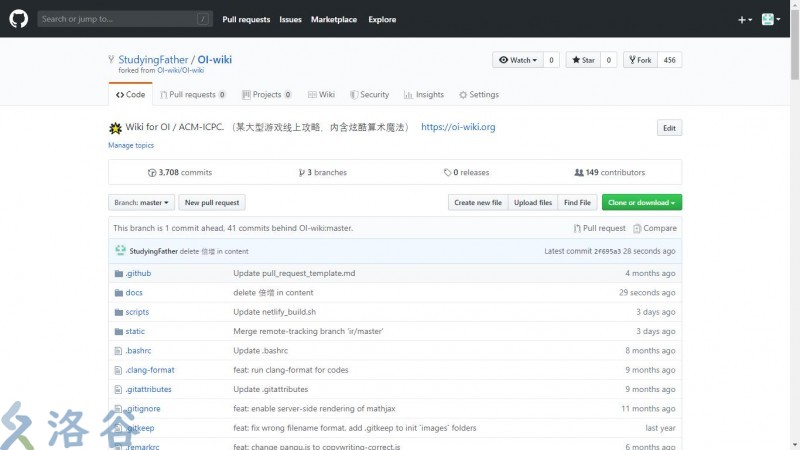Open the StudyingFather owner link
Image resolution: width=800 pixels, height=450 pixels.
click(x=153, y=59)
